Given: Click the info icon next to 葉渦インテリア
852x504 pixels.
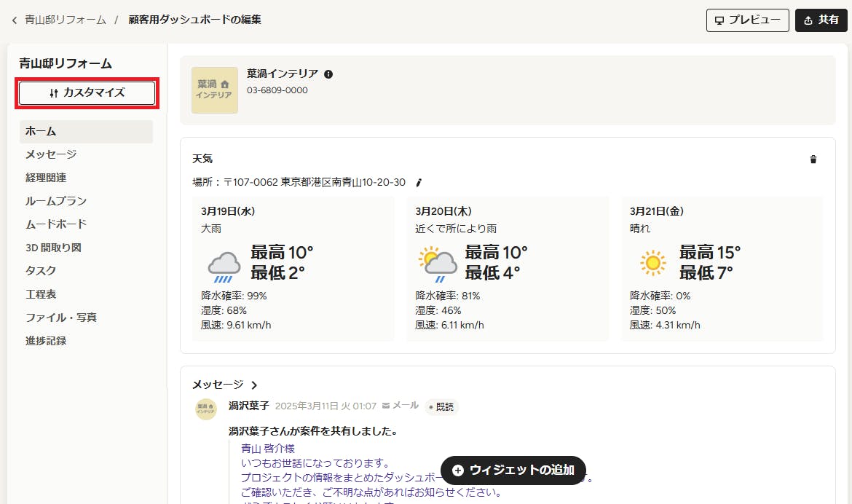Looking at the screenshot, I should click(328, 74).
